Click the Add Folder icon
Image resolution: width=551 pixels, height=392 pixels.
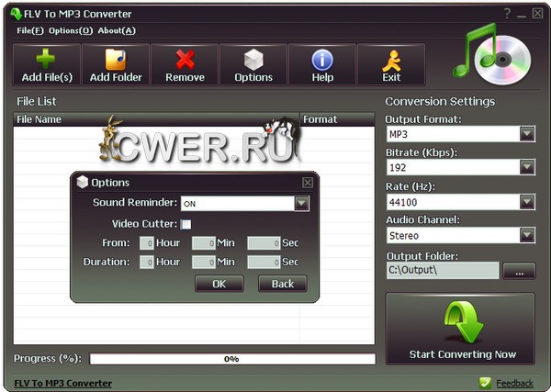[x=116, y=59]
